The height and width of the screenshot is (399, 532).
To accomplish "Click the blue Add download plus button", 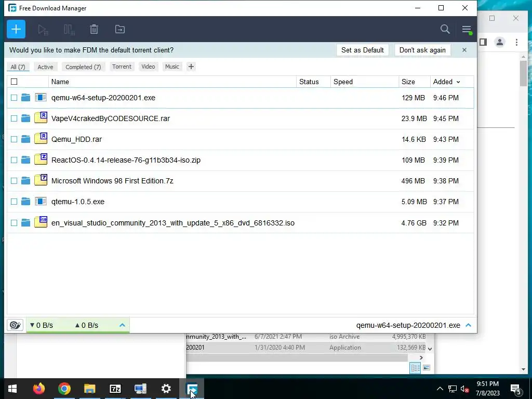I will point(16,29).
